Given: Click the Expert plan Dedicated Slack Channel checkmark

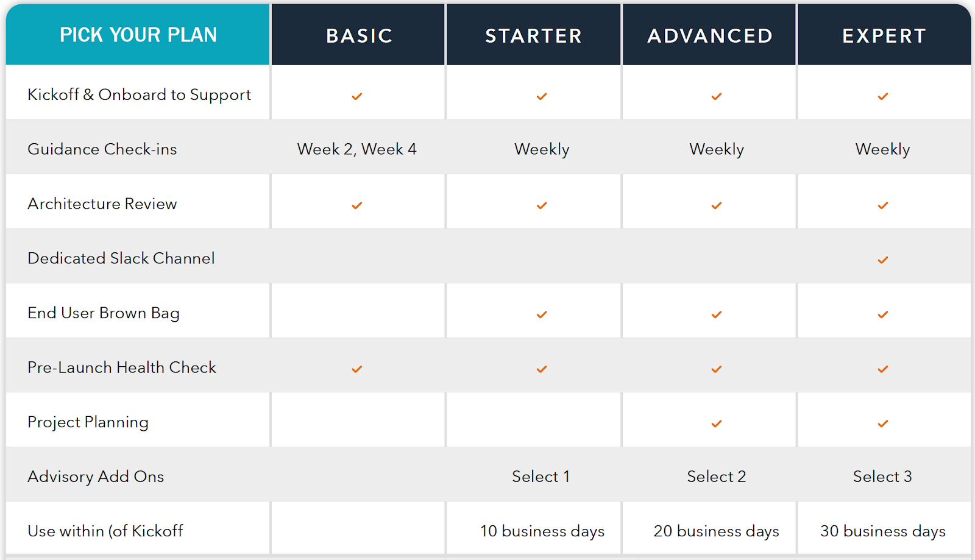Looking at the screenshot, I should (x=882, y=260).
